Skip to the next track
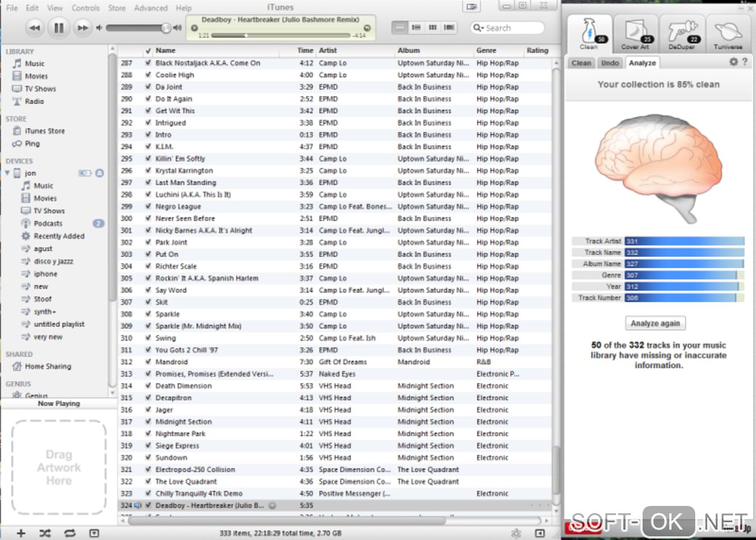Image resolution: width=756 pixels, height=540 pixels. pos(83,28)
